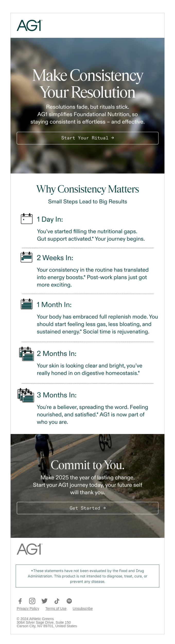Open the Facebook social icon
Image resolution: width=175 pixels, height=644 pixels.
coord(20,601)
